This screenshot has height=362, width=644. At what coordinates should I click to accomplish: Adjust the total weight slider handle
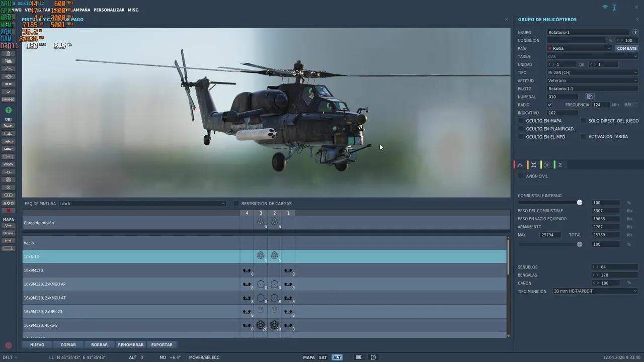(580, 244)
